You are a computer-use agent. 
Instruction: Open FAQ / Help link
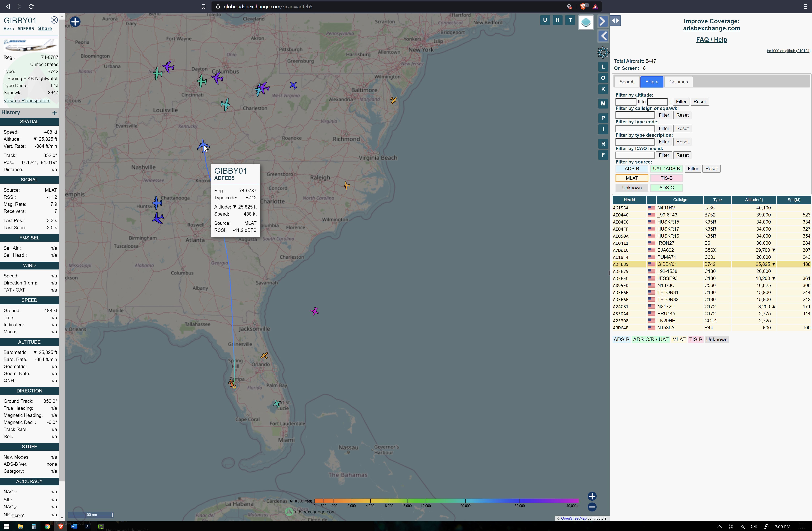point(711,40)
